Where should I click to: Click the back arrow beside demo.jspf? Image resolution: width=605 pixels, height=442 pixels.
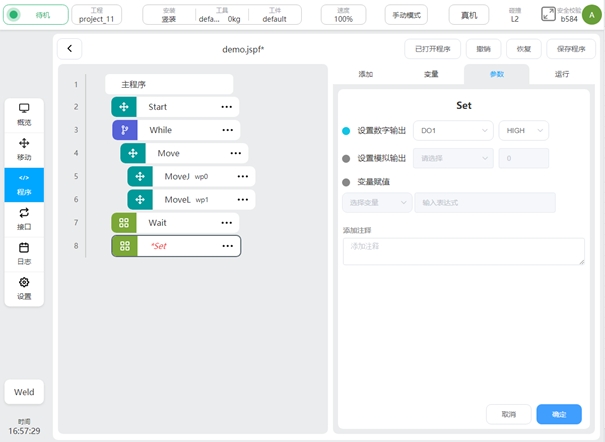tap(70, 49)
